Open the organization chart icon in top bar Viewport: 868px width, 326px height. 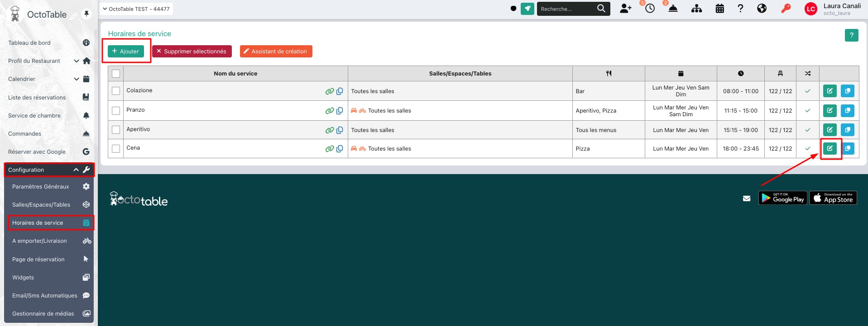pos(696,9)
